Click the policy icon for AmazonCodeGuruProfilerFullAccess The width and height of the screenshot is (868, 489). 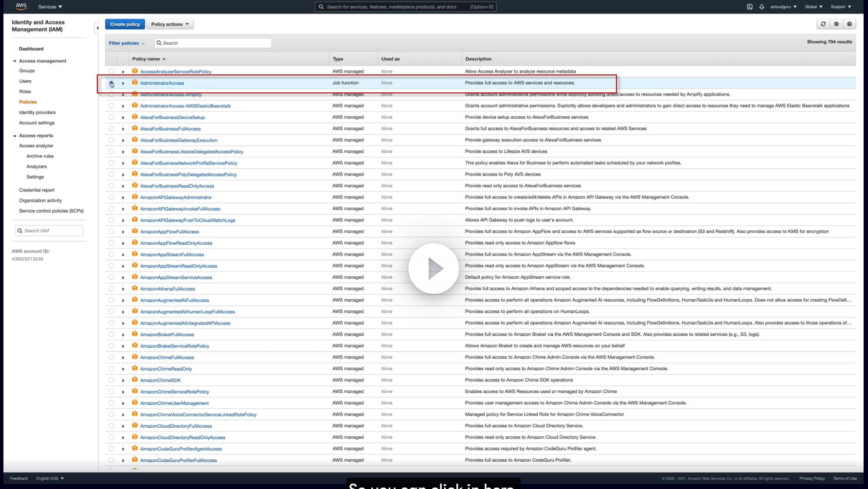(x=135, y=460)
